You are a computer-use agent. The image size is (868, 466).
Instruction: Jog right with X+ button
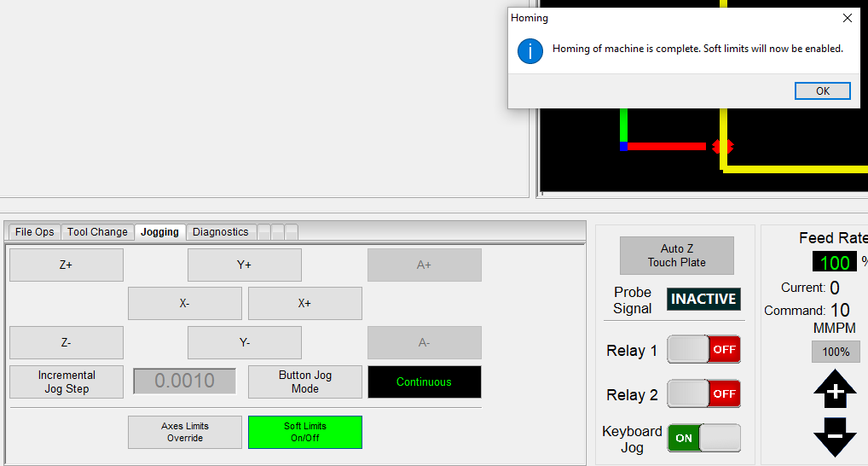coord(304,303)
